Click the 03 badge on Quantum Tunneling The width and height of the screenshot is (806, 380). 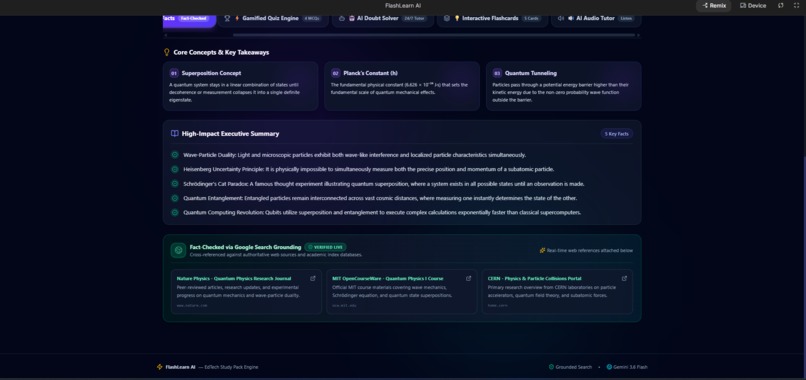497,73
